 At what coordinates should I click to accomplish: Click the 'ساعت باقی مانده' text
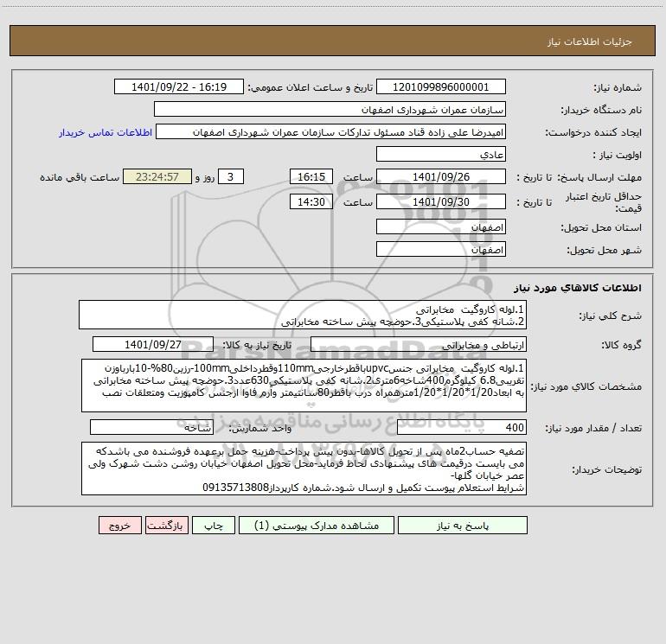pyautogui.click(x=80, y=177)
